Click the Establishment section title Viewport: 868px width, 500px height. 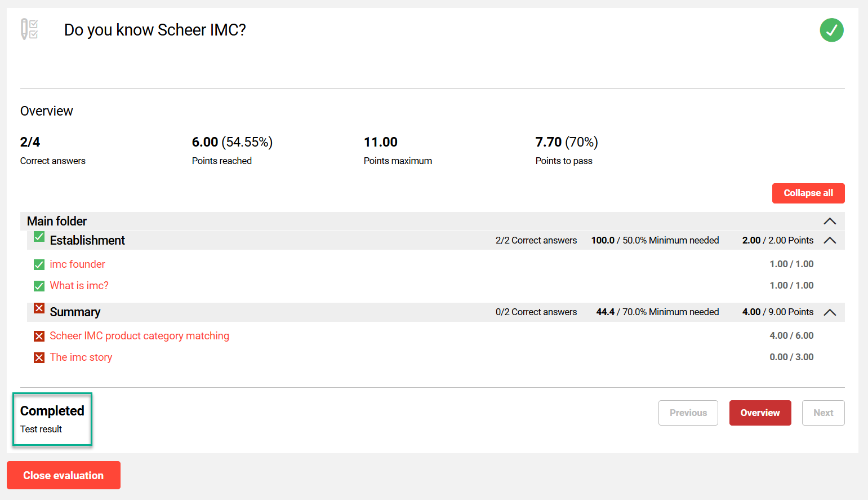[87, 240]
